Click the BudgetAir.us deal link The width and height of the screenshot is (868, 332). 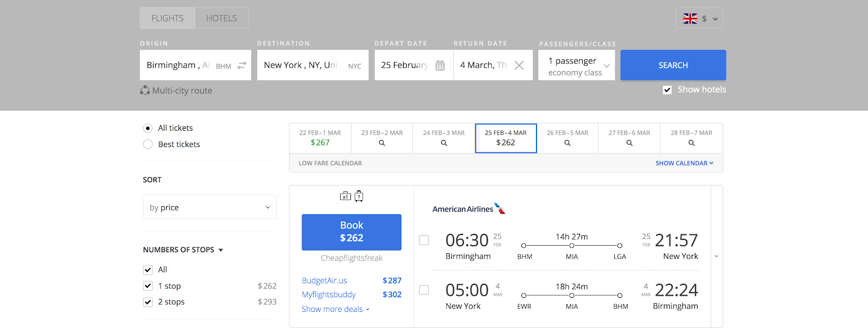pos(324,280)
